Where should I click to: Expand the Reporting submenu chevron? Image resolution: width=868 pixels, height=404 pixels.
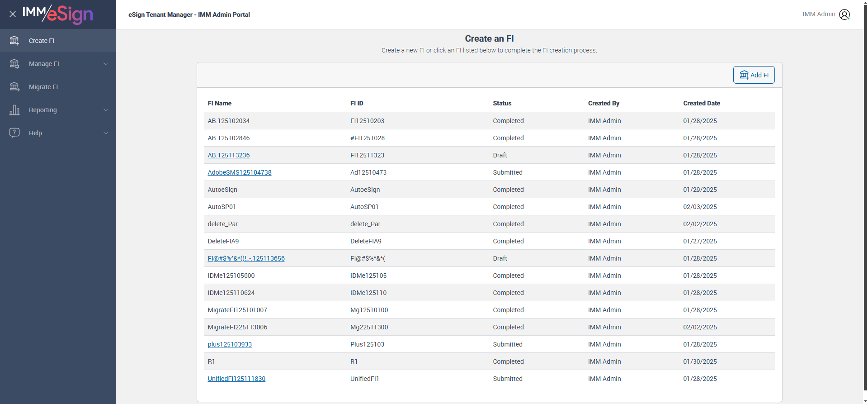[106, 110]
